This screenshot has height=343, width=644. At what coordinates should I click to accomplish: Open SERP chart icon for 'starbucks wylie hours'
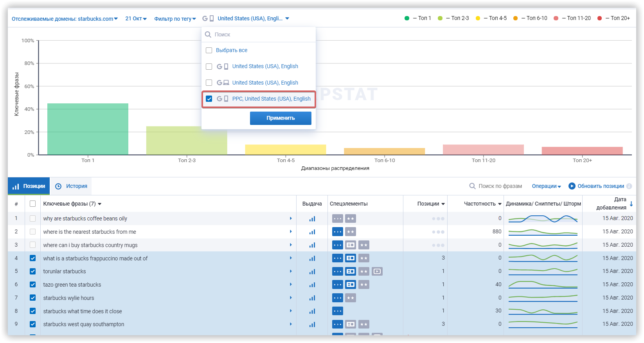pos(312,298)
